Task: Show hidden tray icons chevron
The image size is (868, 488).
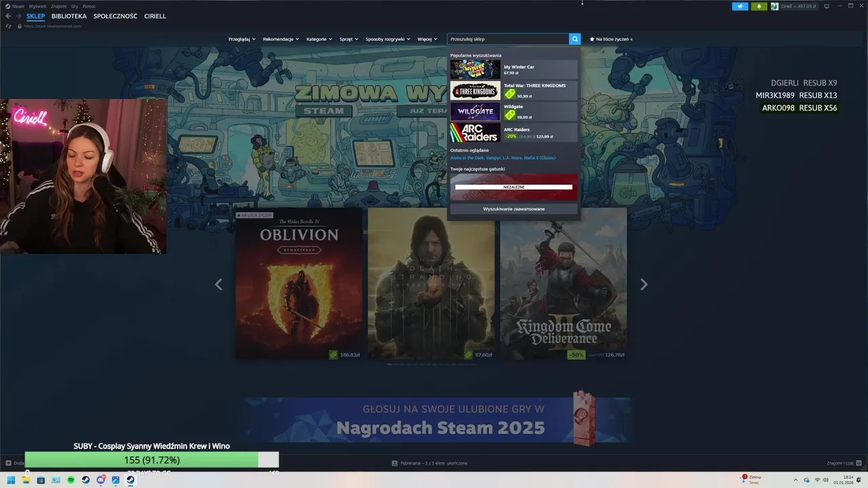Action: click(797, 480)
